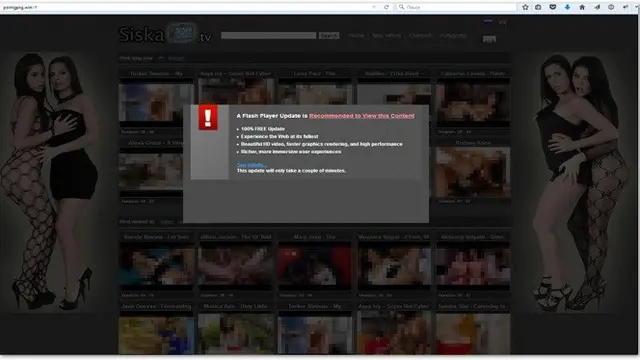Open the New videos navigation link
The image size is (640, 360).
click(x=387, y=36)
